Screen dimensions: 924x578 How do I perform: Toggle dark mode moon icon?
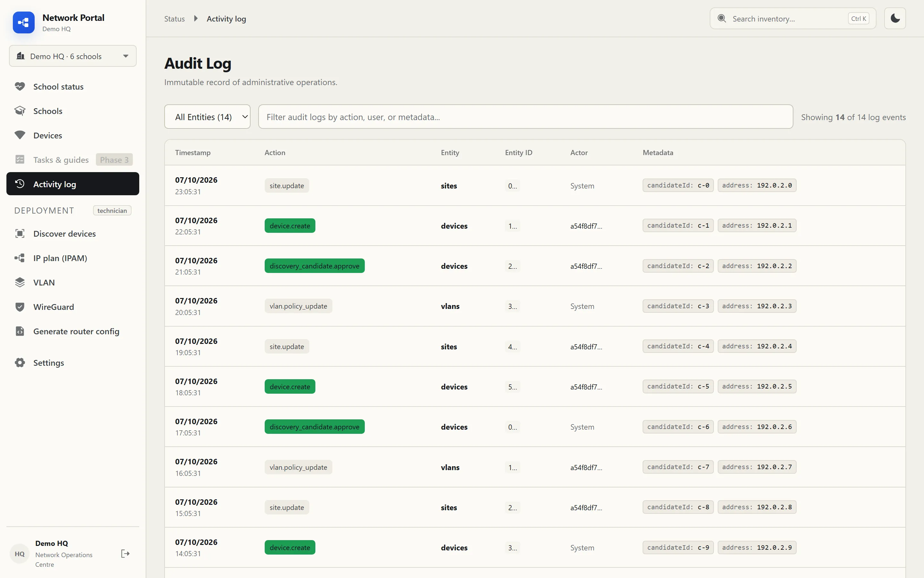[895, 18]
